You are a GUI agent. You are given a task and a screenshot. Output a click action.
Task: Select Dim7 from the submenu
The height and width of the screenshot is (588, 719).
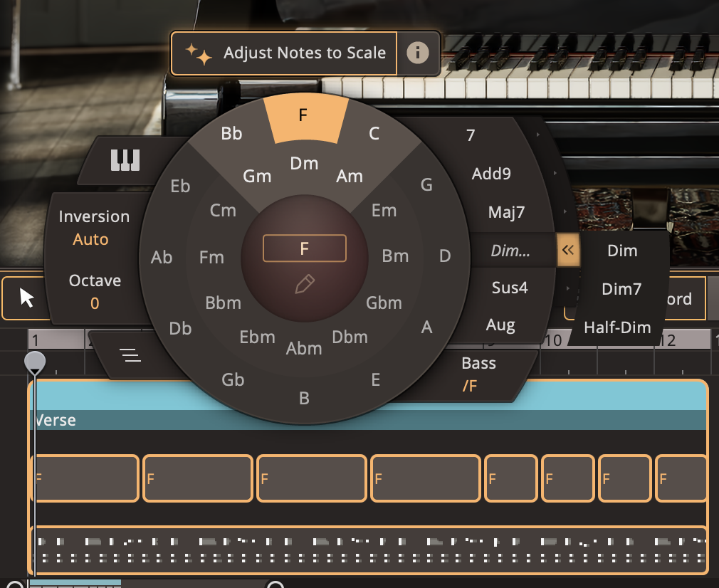621,289
